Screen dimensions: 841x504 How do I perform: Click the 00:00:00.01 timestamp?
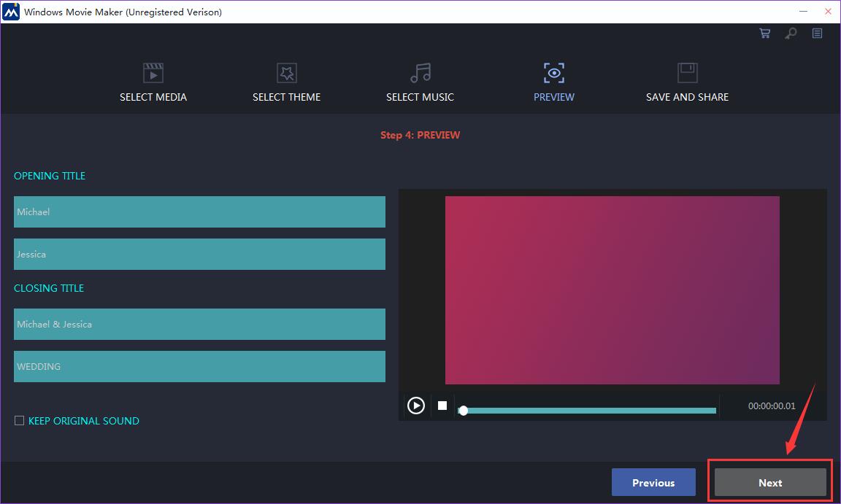pyautogui.click(x=772, y=406)
